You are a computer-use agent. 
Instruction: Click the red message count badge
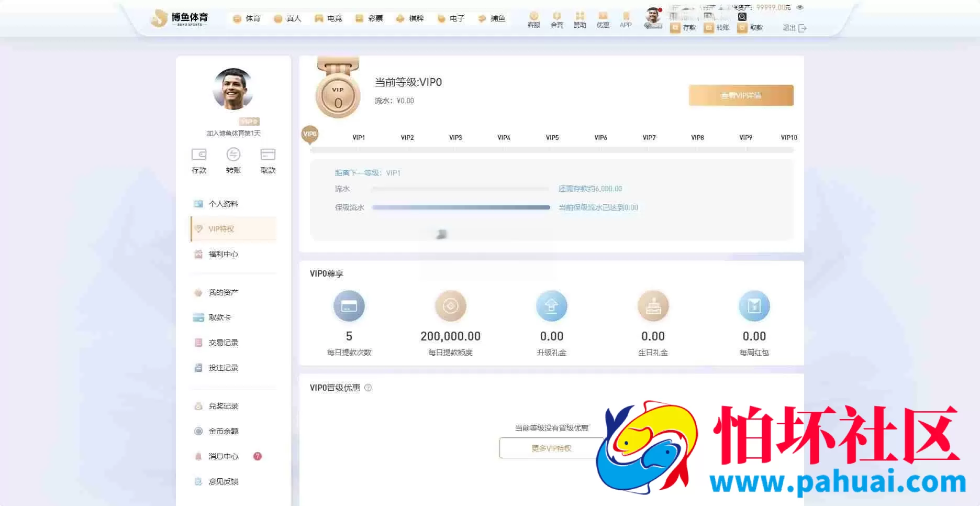[258, 456]
